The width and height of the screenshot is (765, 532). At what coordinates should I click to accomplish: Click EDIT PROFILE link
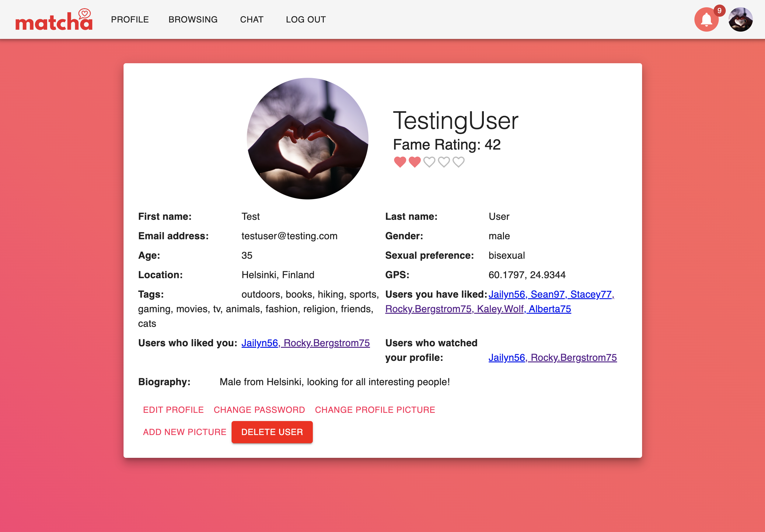[174, 409]
